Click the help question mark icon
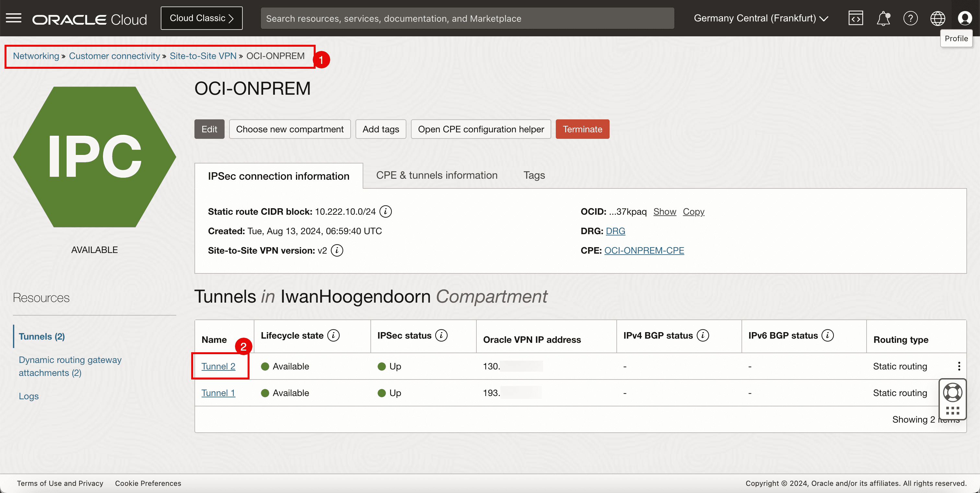The image size is (980, 493). (910, 18)
